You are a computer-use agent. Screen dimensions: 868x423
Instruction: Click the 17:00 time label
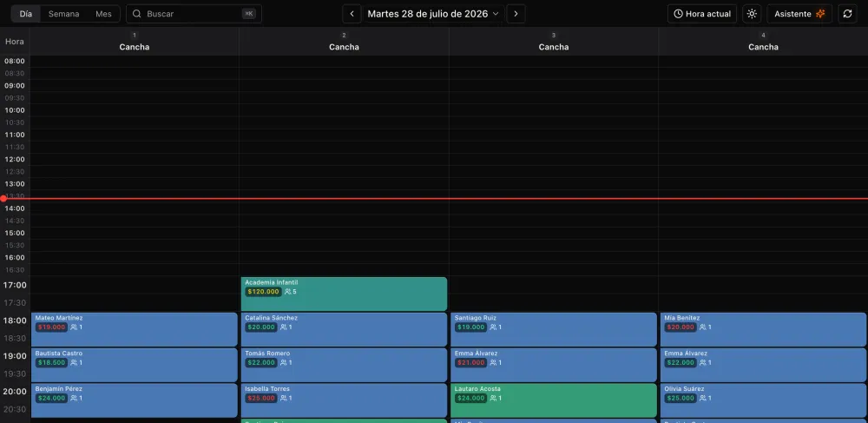point(15,285)
